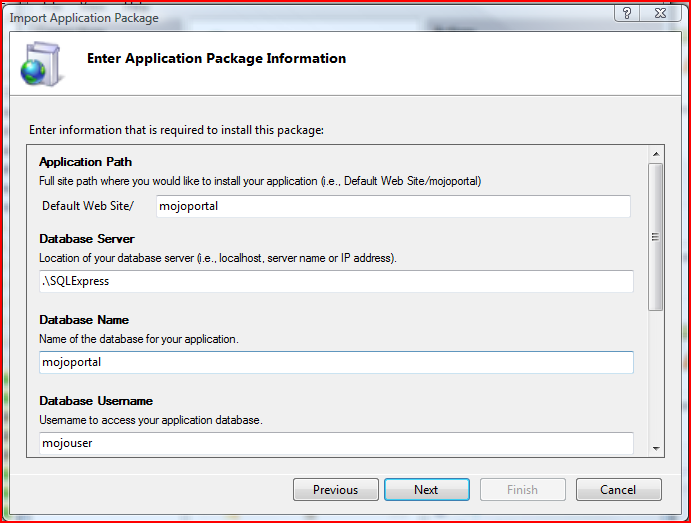This screenshot has height=523, width=691.
Task: Proceed with the Next button
Action: 427,490
